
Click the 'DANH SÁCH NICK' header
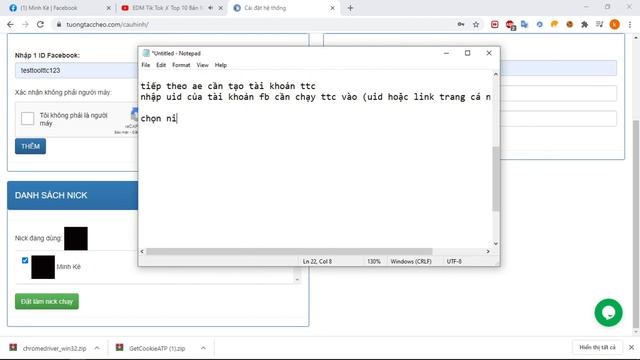coord(51,196)
